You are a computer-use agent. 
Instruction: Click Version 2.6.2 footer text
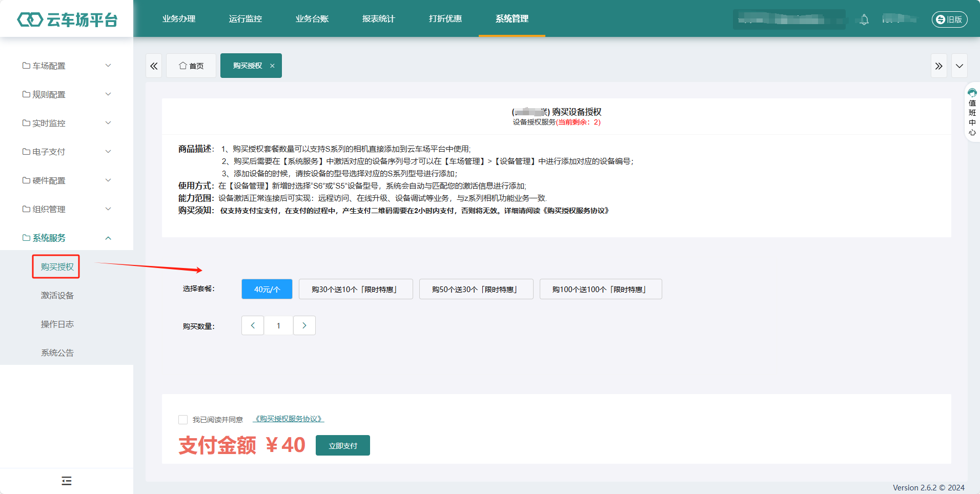[929, 487]
